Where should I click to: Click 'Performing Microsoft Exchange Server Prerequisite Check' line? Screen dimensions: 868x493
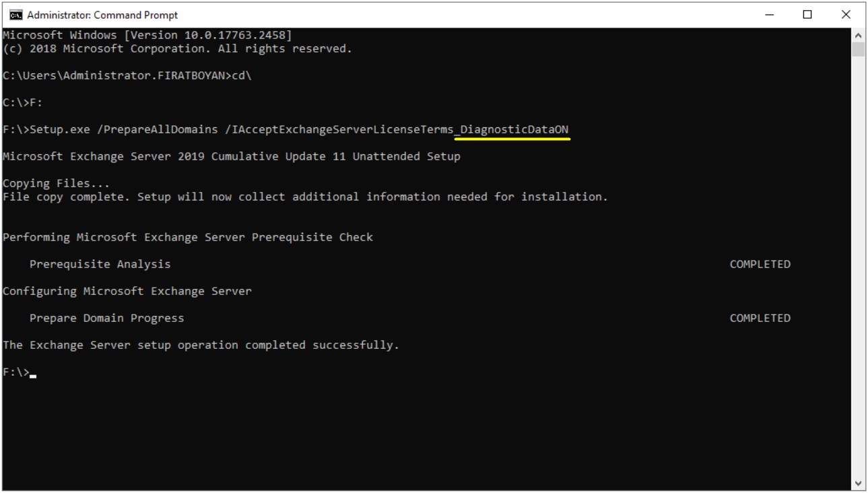(188, 237)
